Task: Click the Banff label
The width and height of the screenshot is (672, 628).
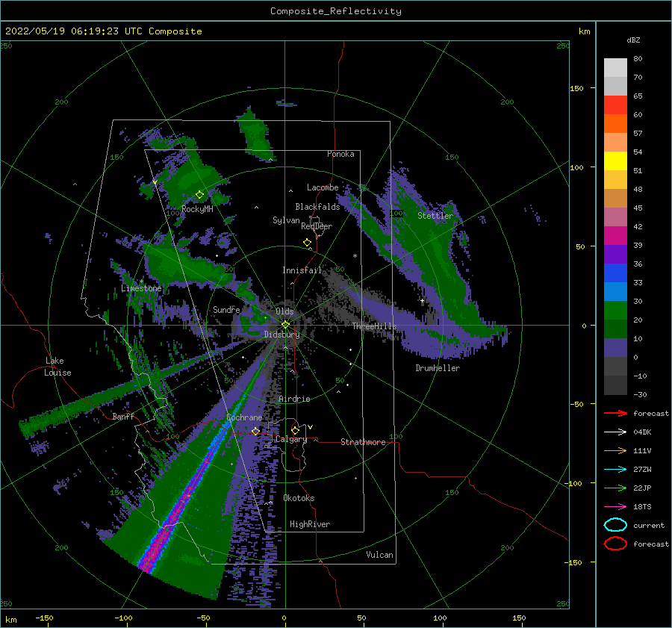Action: click(x=123, y=416)
